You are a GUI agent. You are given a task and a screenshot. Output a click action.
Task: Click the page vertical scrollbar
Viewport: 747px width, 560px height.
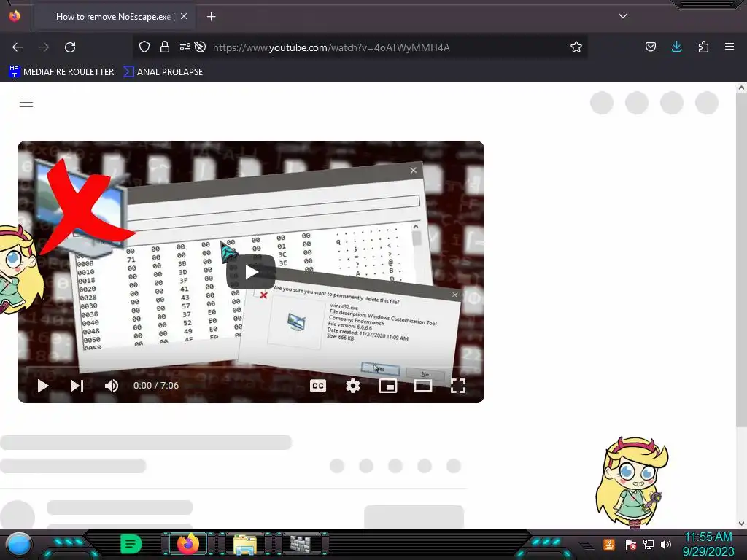point(741,260)
